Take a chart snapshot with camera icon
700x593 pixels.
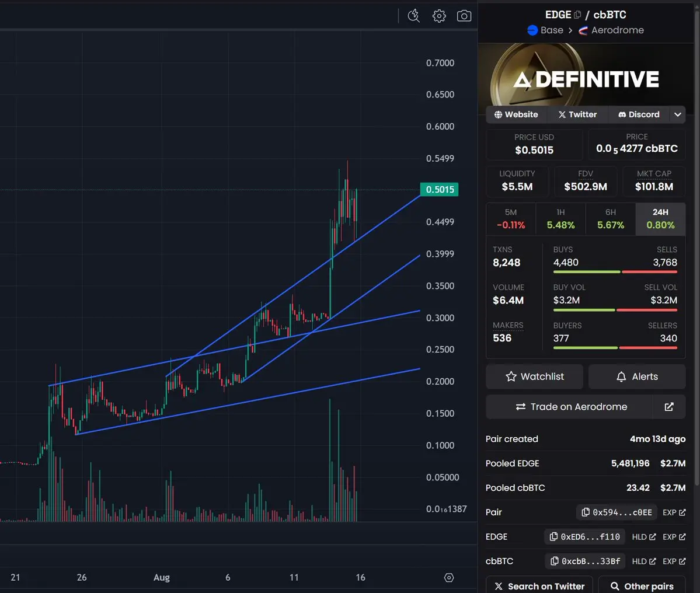coord(464,16)
